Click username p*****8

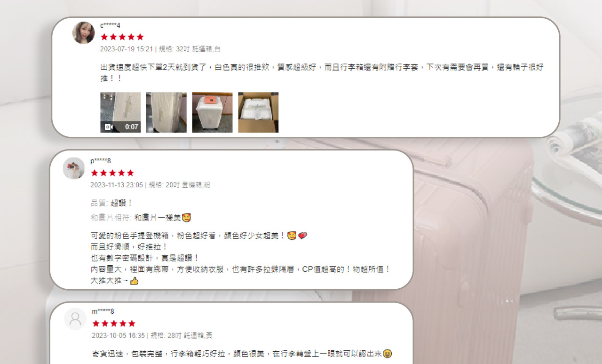coord(101,161)
